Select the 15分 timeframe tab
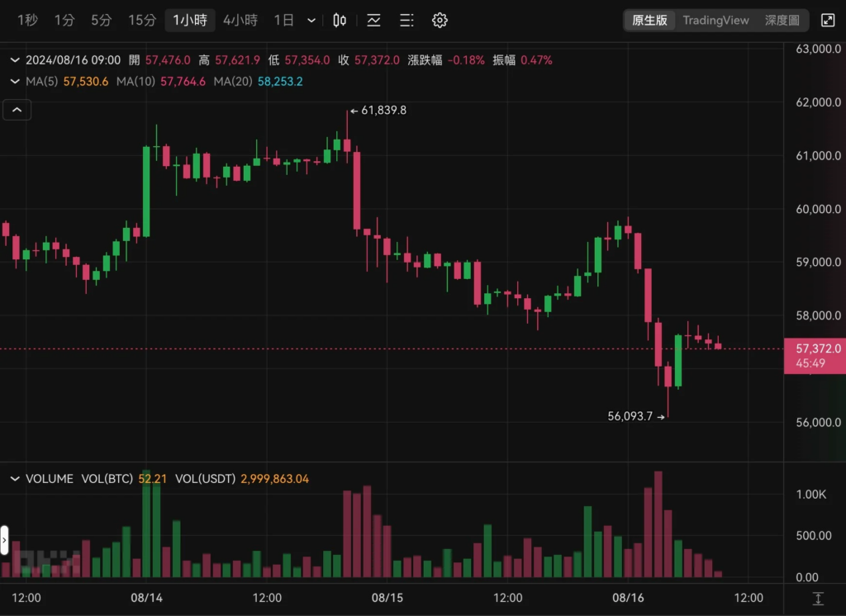This screenshot has height=616, width=846. 142,21
